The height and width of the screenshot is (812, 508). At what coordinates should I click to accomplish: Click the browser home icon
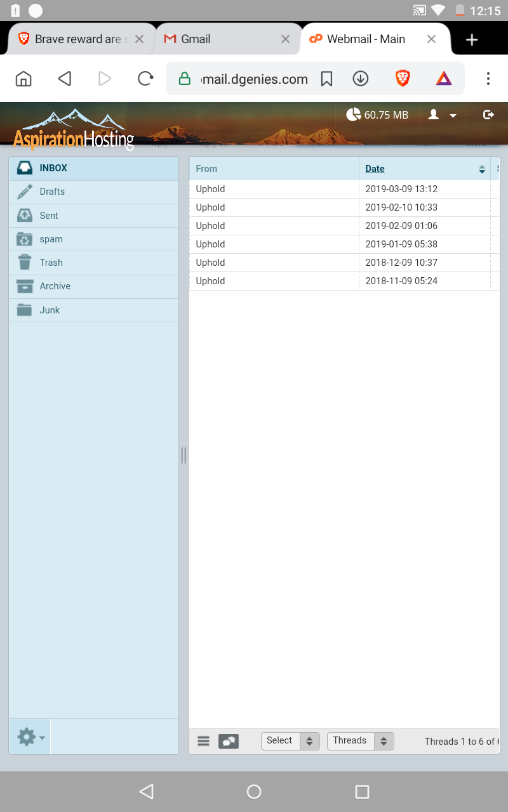point(23,79)
